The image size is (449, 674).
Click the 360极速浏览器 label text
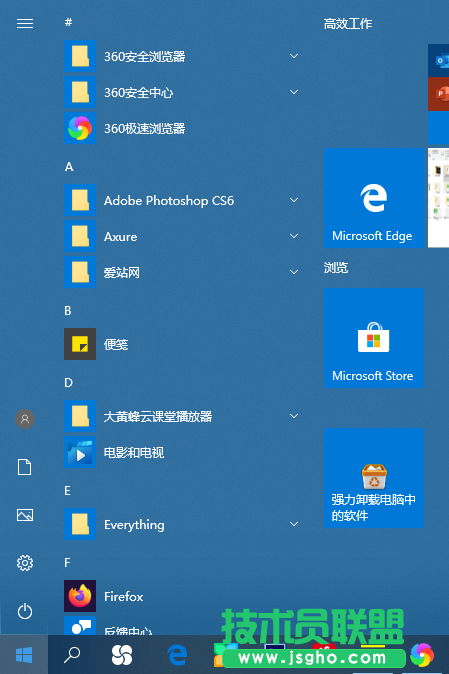[144, 129]
